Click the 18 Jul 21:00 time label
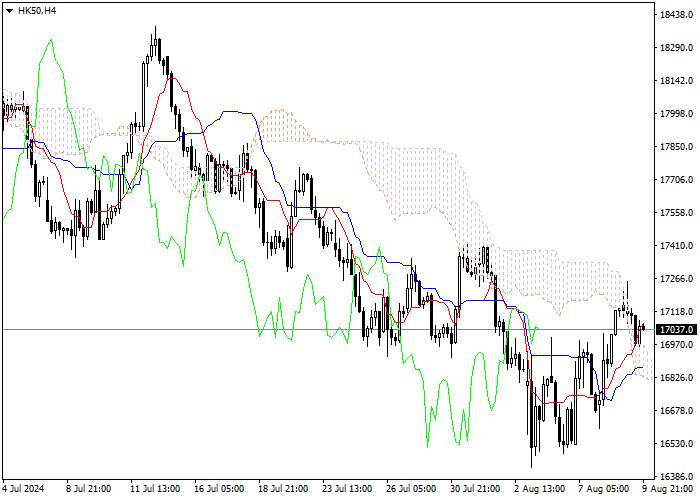The width and height of the screenshot is (700, 500). click(x=283, y=489)
